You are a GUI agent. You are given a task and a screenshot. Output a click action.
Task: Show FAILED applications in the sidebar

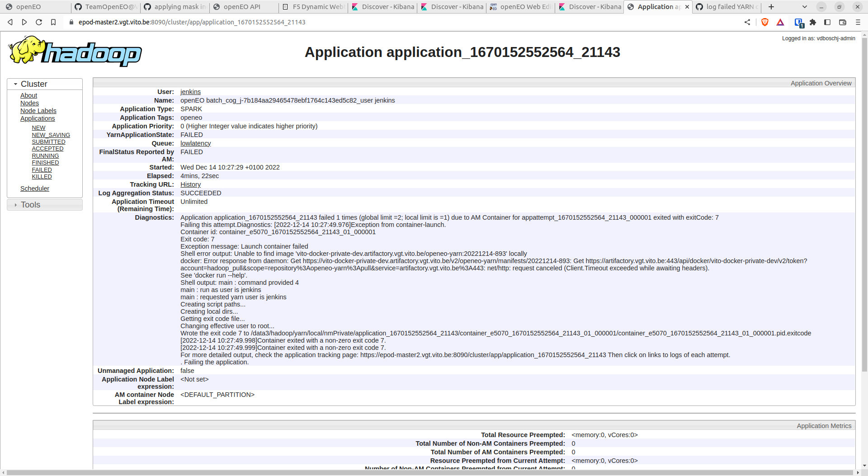point(42,170)
